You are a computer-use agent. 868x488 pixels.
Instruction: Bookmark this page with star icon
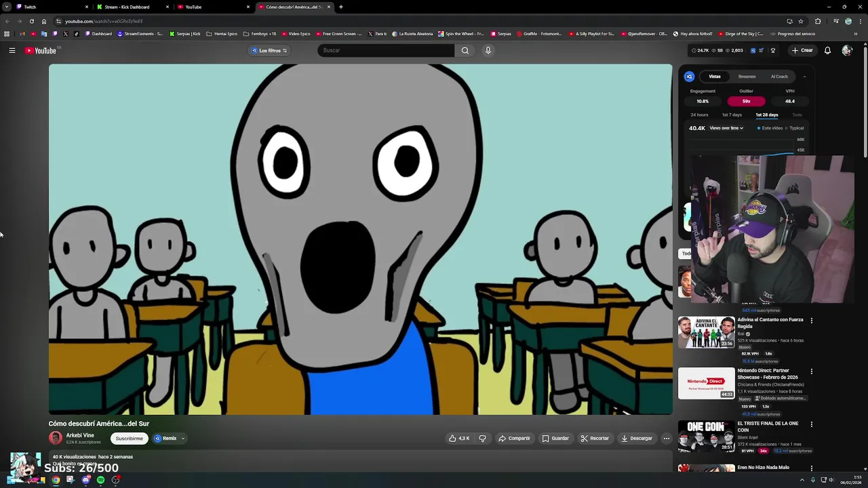801,21
